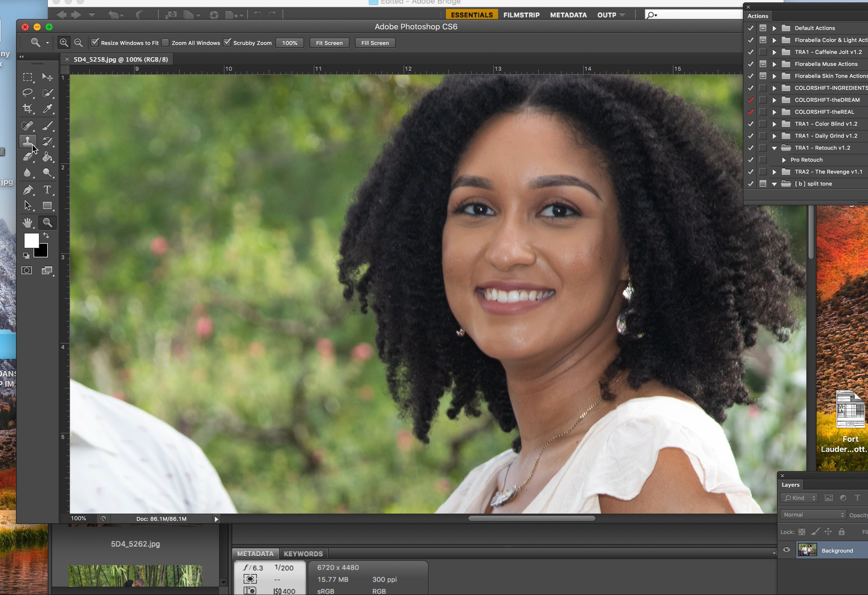Reset default foreground and background colors
Image resolution: width=868 pixels, height=595 pixels.
click(26, 256)
